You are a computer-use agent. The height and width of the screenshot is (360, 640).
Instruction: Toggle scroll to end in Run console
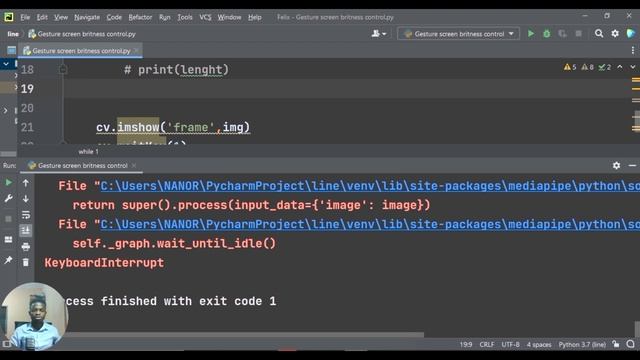(x=26, y=231)
